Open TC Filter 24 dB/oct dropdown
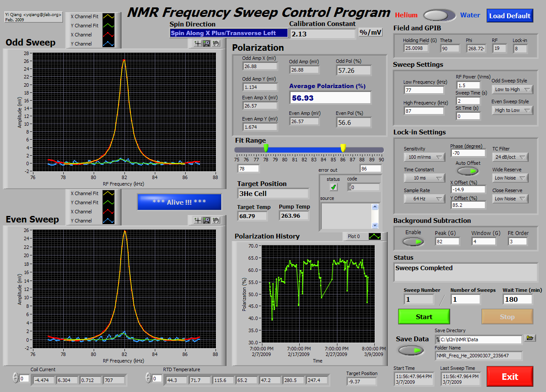The image size is (546, 392). coord(510,157)
